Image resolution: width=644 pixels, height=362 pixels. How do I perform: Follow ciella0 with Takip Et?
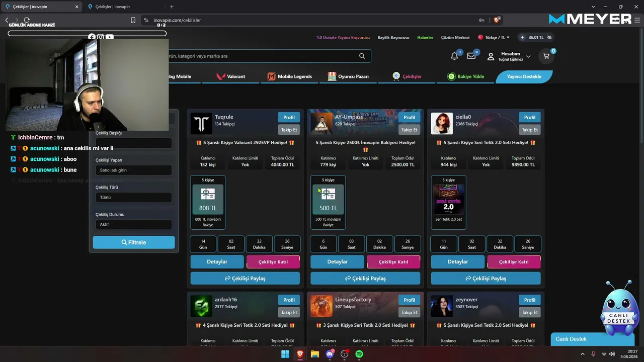(530, 130)
